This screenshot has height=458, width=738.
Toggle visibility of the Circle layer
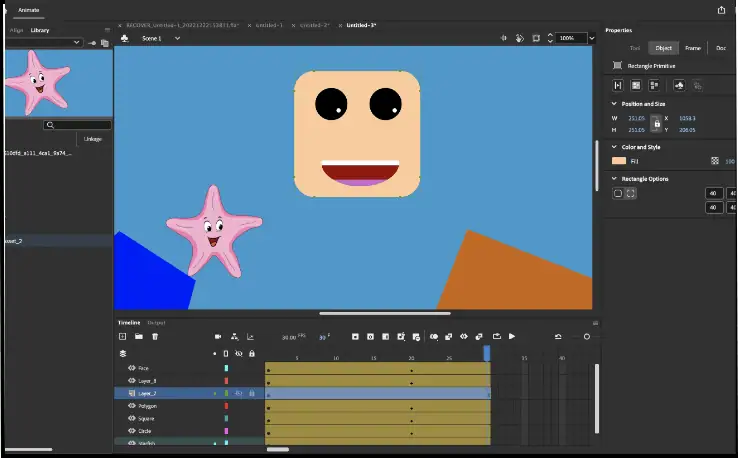[131, 431]
